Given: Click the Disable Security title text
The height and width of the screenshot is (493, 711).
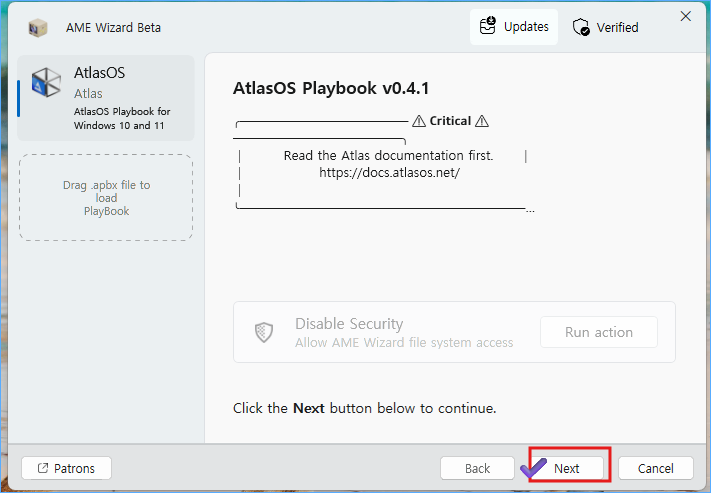Looking at the screenshot, I should 349,324.
